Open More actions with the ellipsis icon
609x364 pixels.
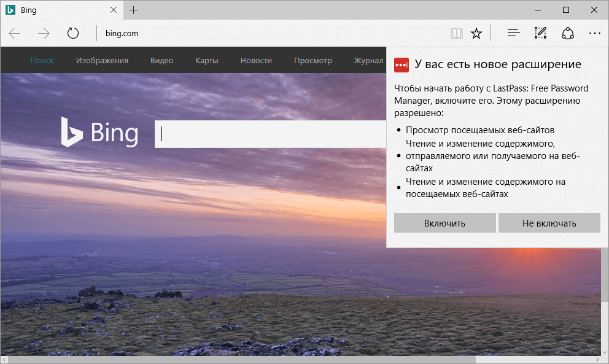594,33
